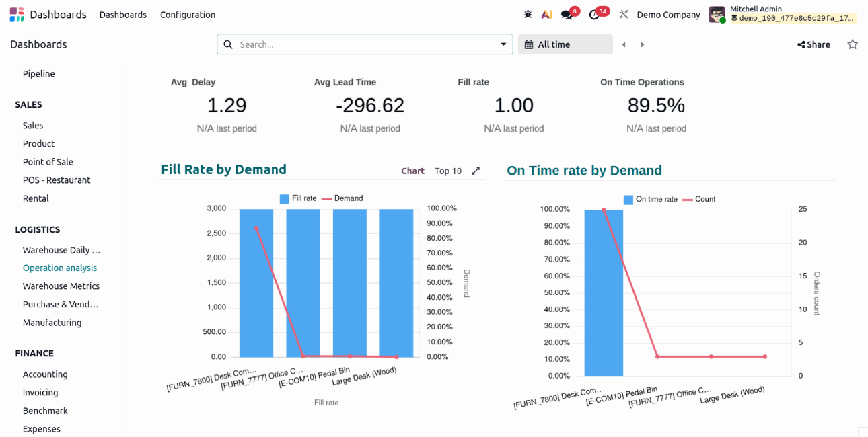Go to next time period arrow

(643, 44)
